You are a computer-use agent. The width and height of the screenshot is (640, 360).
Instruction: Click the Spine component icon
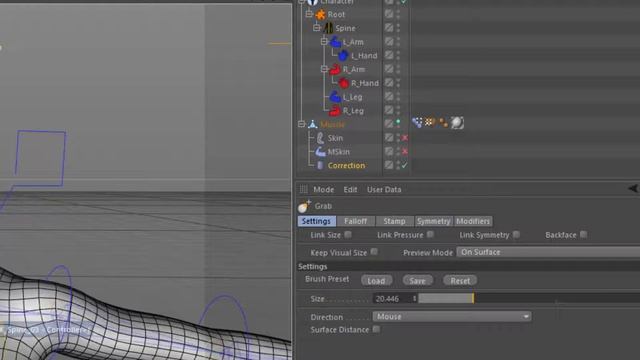click(328, 28)
